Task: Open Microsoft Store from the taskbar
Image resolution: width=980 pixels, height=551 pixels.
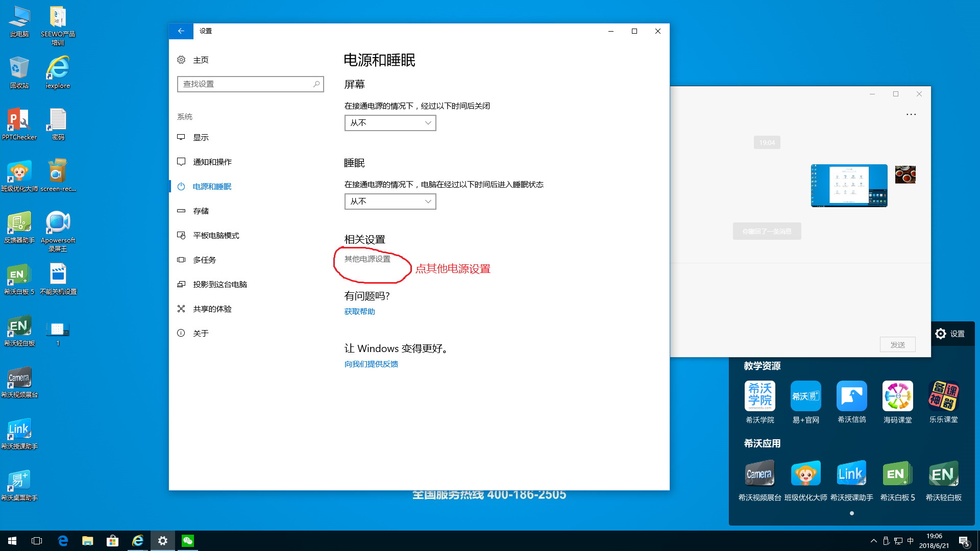Action: click(x=112, y=541)
